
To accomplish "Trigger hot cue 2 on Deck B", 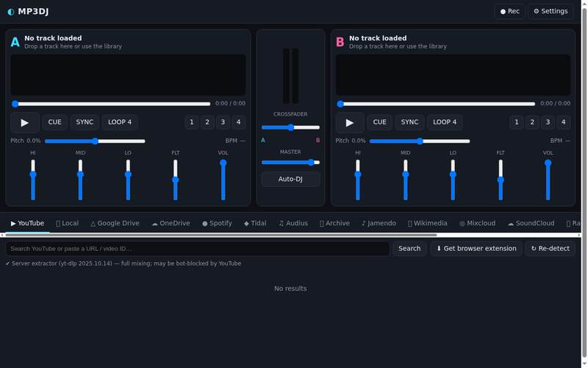I will pyautogui.click(x=532, y=122).
